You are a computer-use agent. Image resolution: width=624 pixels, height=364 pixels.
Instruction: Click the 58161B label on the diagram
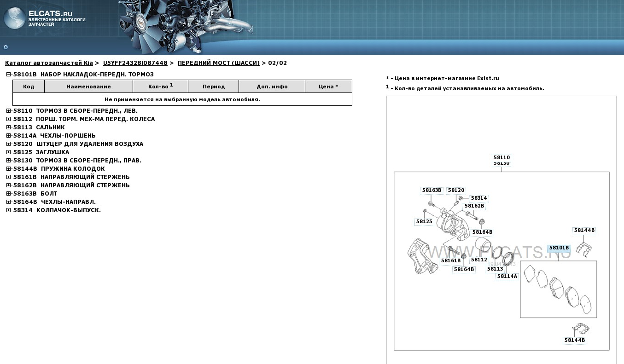click(451, 260)
